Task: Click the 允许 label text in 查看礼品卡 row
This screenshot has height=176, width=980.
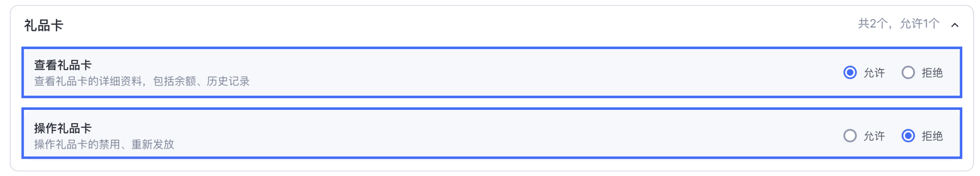Action: [x=874, y=73]
